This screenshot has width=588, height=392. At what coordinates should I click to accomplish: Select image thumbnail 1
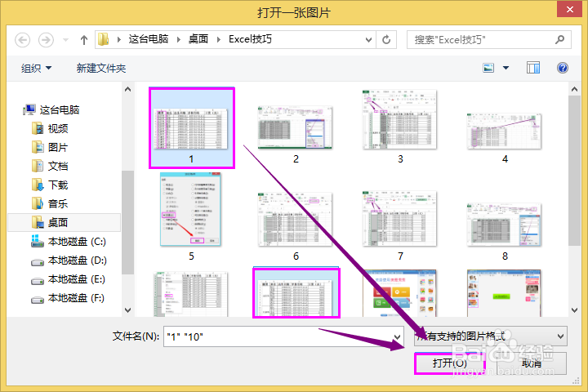(x=192, y=128)
